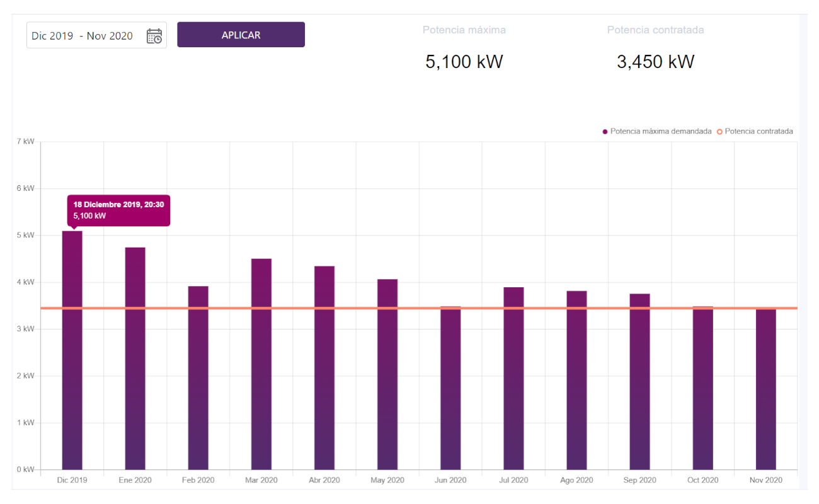Select the Mar 2020 bar
819x504 pixels.
pyautogui.click(x=261, y=364)
